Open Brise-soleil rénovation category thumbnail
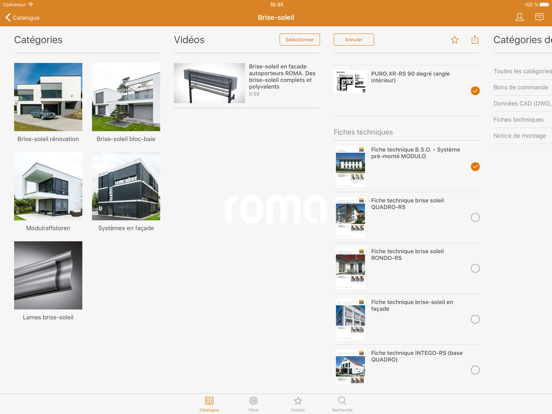552x414 pixels. tap(48, 97)
